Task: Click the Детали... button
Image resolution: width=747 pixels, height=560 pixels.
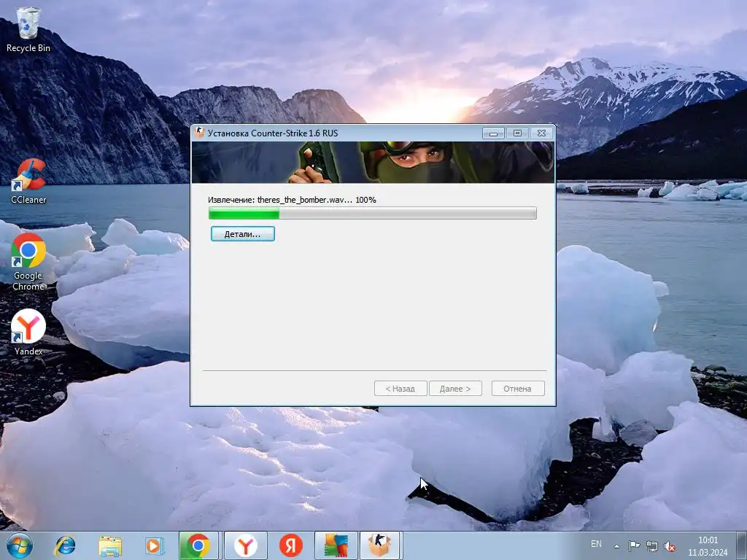Action: [x=242, y=234]
